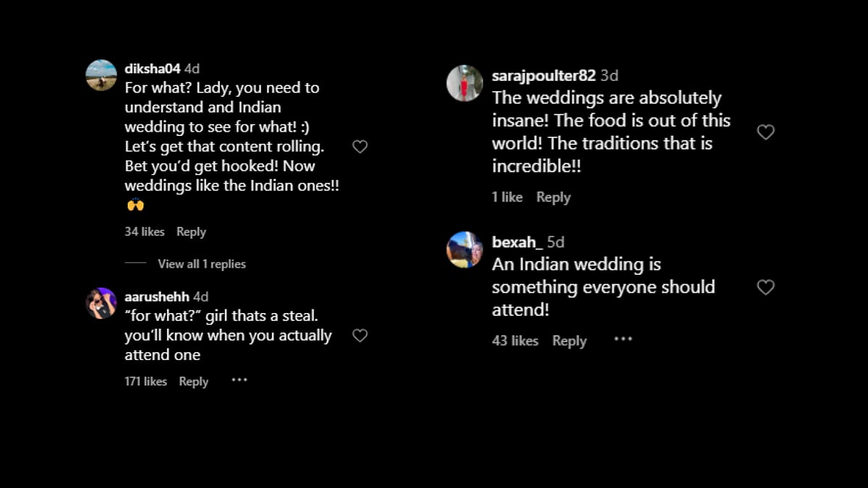Open more options on bexah_'s comment
The width and height of the screenshot is (868, 488).
(623, 339)
